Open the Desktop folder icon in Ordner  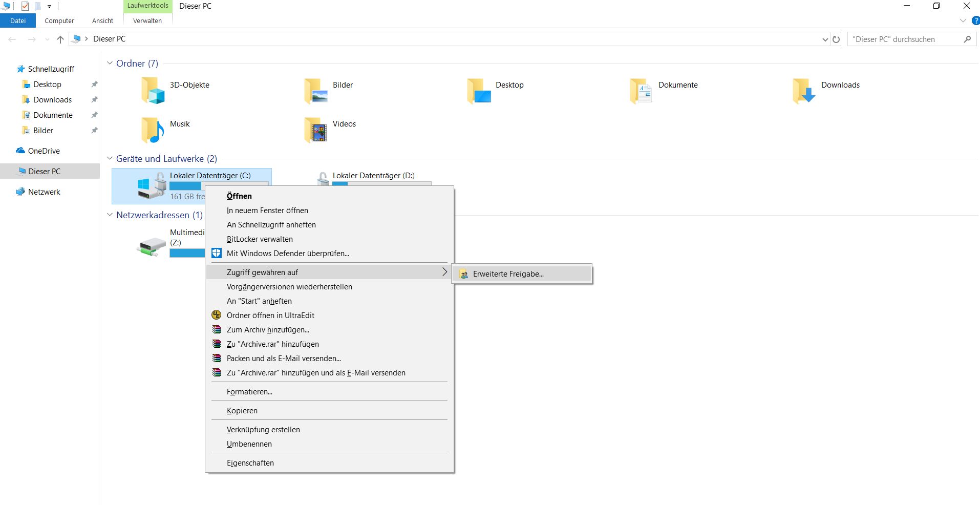(479, 91)
